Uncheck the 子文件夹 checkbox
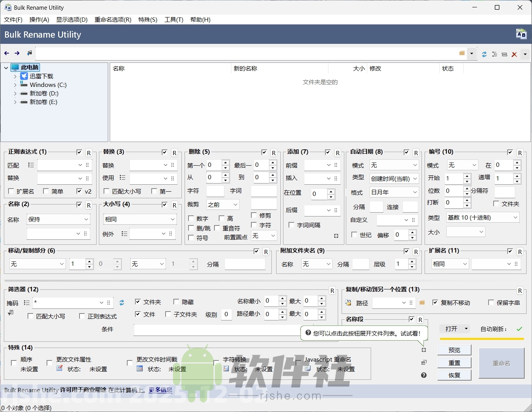This screenshot has width=532, height=412. [168, 315]
